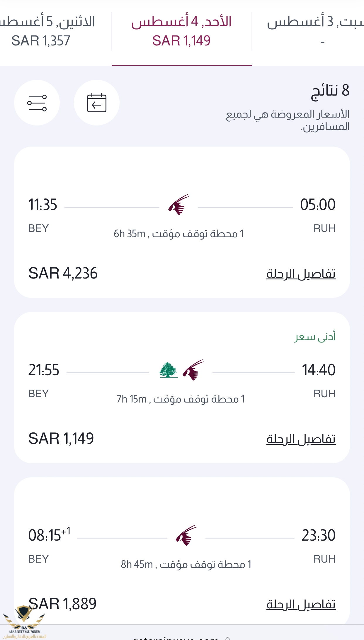Screen dimensions: 364x640
Task: Tap Qatar Airways oryx logo on 05:00 flight
Action: click(179, 205)
